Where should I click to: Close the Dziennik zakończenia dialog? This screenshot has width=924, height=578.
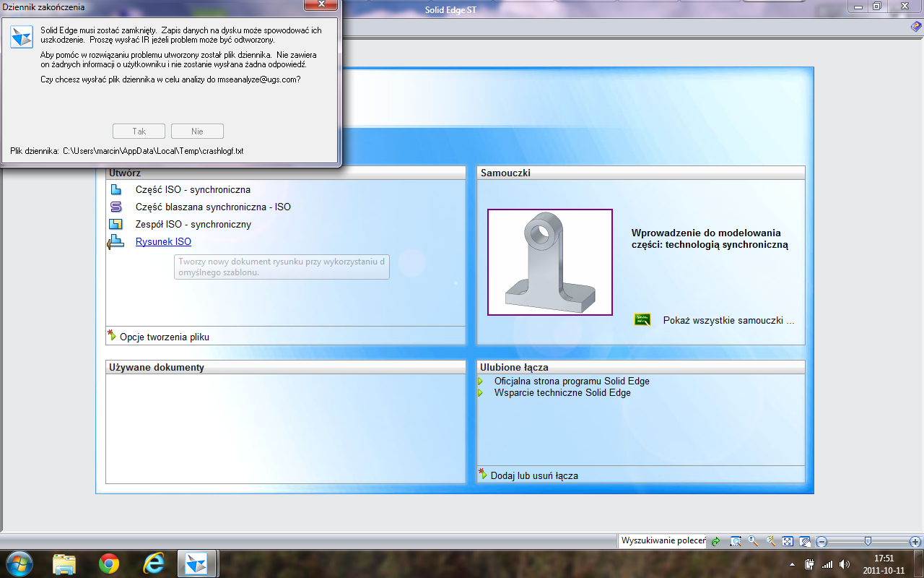(320, 6)
